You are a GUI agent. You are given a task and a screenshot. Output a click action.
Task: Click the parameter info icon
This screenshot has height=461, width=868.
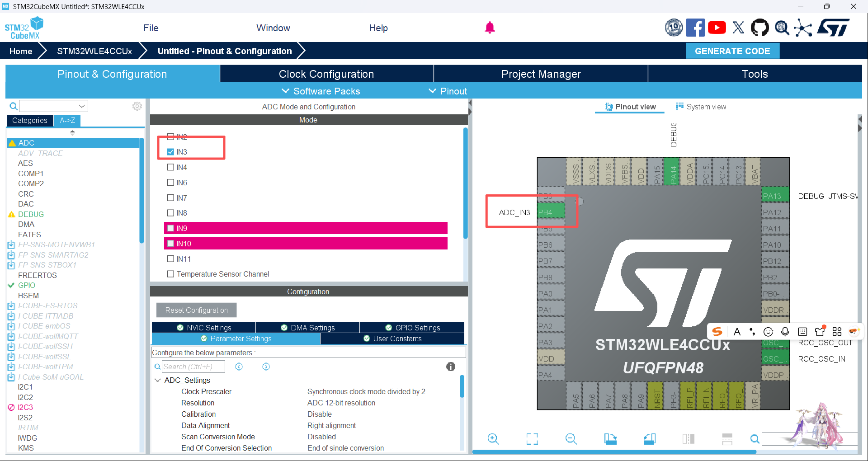click(x=451, y=367)
